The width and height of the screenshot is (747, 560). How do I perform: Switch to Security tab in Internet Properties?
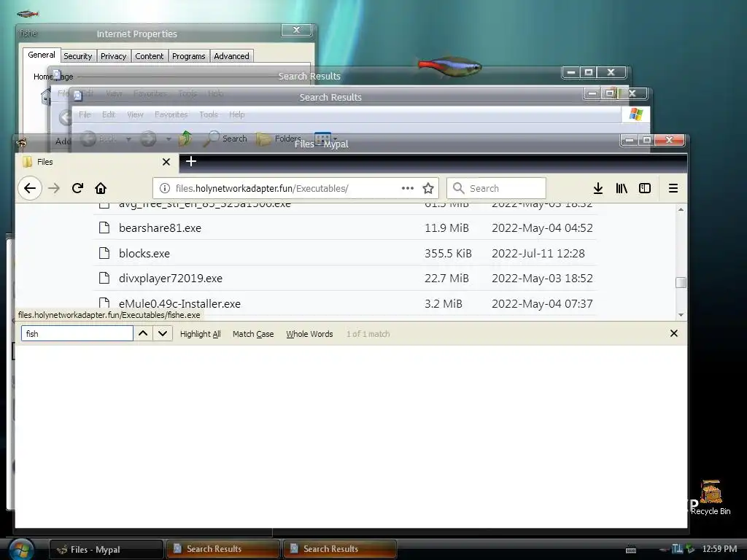pyautogui.click(x=77, y=56)
